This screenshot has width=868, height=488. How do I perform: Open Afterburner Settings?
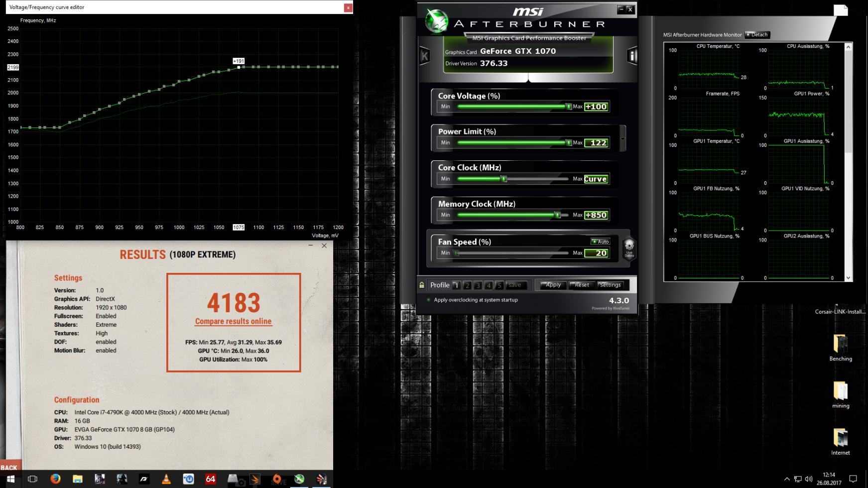(x=610, y=285)
